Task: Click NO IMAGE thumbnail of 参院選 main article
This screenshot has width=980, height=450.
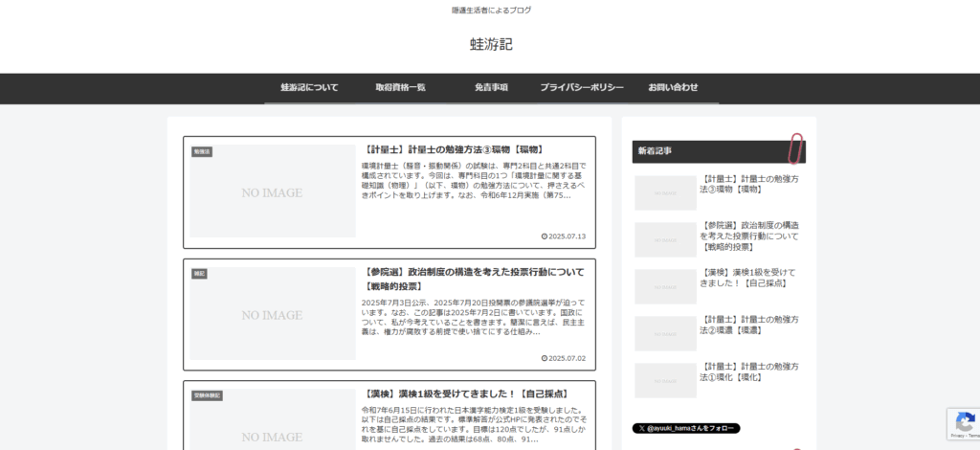Action: [272, 315]
